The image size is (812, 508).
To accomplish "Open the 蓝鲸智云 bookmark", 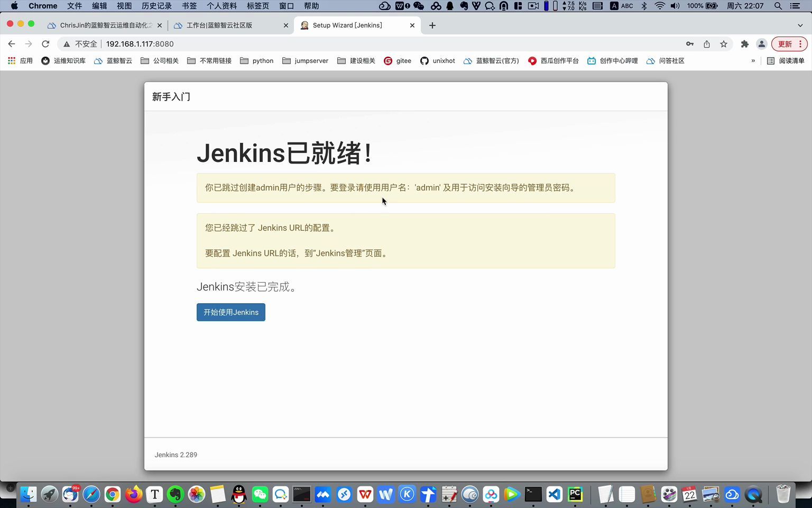I will coord(113,61).
